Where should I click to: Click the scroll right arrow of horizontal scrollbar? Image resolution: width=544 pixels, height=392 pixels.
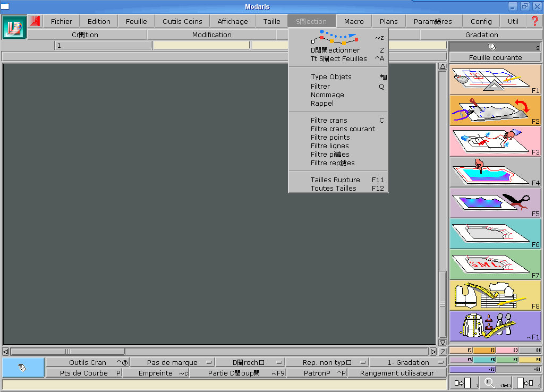pyautogui.click(x=433, y=352)
